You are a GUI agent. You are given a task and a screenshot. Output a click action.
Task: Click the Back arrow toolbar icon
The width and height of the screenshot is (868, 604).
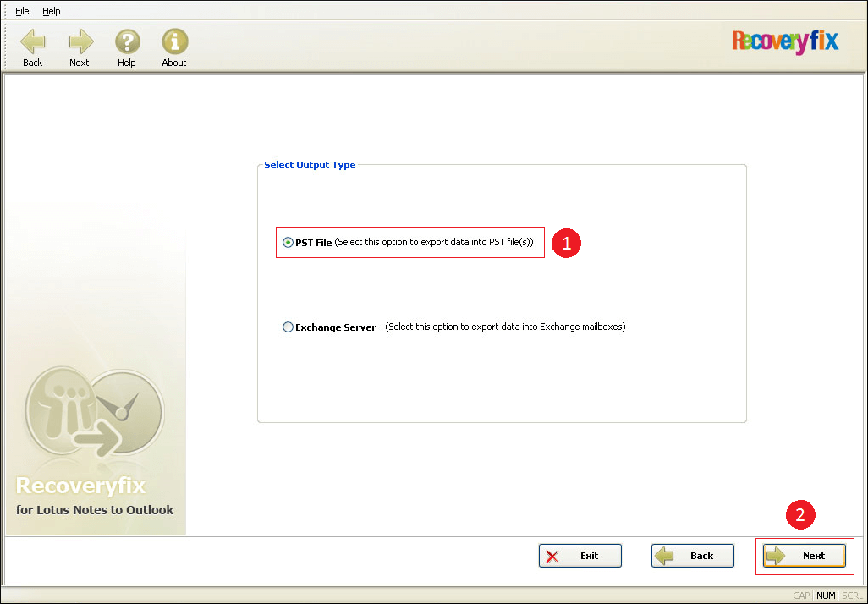click(33, 42)
